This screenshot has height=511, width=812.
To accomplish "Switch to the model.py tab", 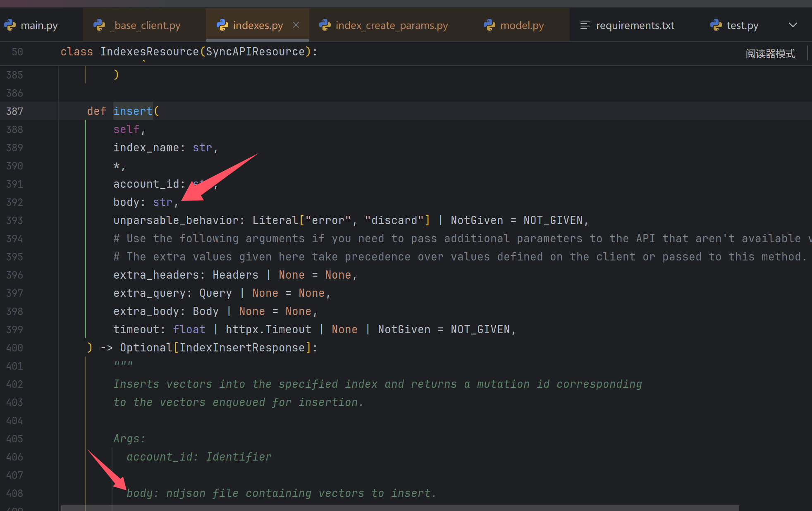I will [522, 25].
